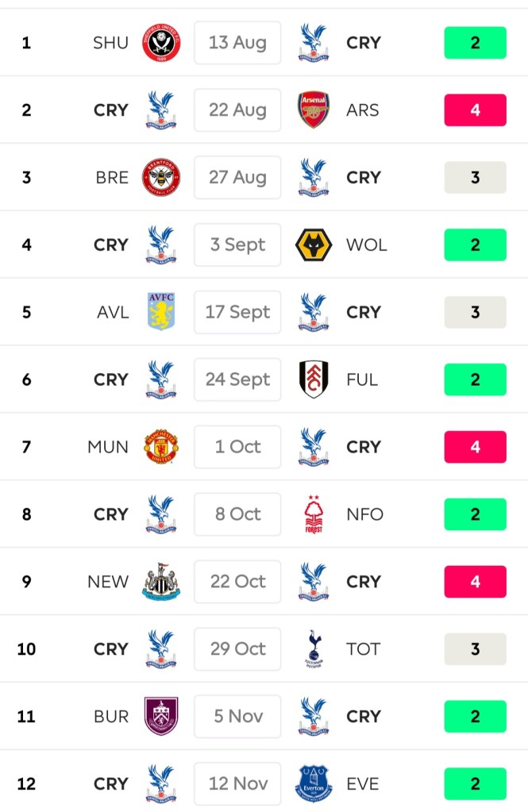Click the Burnley club crest
The width and height of the screenshot is (528, 812).
[161, 716]
